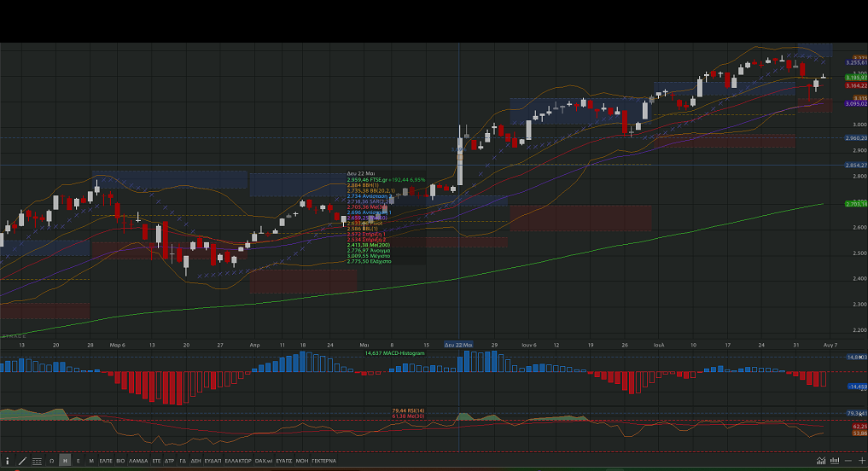Toggle the highlighted H daily timeframe
868x471 pixels.
pyautogui.click(x=65, y=461)
